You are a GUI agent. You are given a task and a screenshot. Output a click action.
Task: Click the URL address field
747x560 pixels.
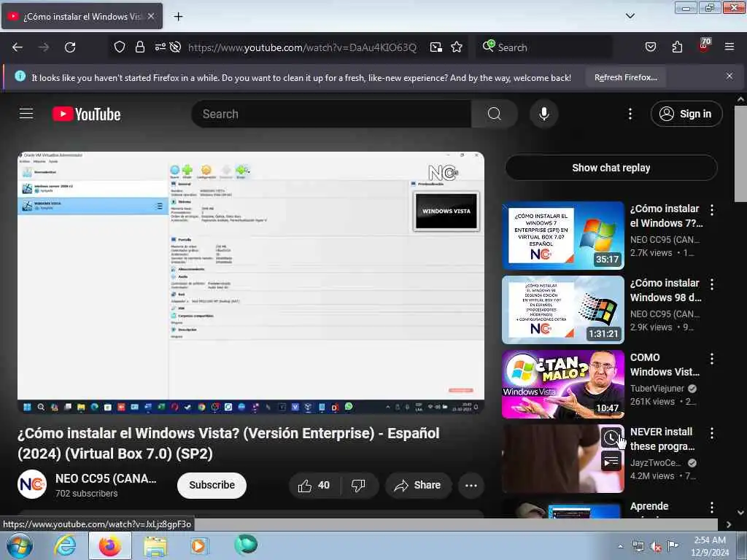(x=303, y=47)
